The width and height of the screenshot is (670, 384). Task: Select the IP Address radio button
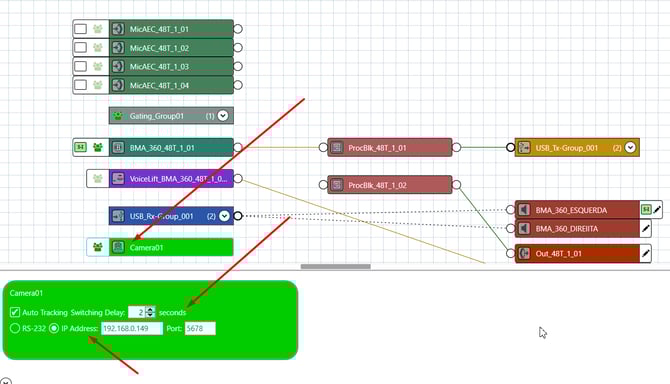point(54,328)
